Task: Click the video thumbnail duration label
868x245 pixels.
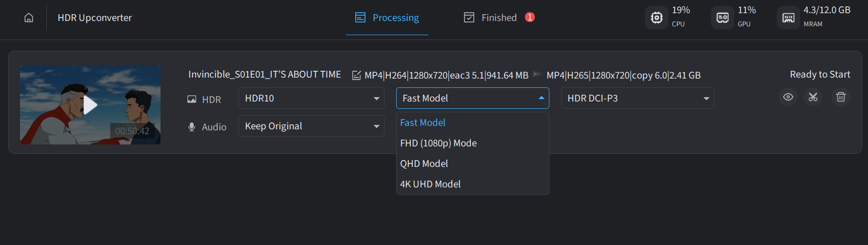Action: pos(132,131)
